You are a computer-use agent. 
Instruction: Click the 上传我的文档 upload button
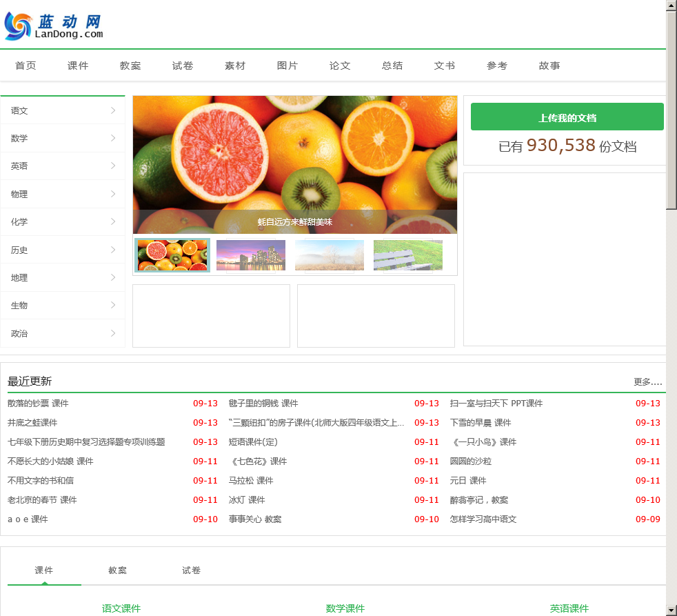tap(567, 117)
